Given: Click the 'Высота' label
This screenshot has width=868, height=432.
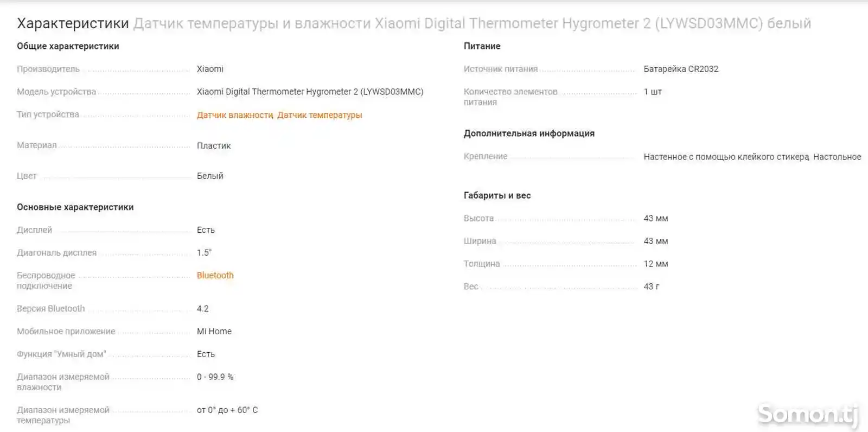Looking at the screenshot, I should (x=479, y=219).
